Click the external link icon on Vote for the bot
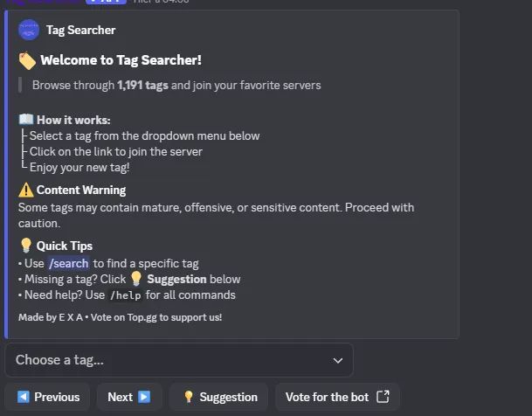532x416 pixels. (383, 397)
